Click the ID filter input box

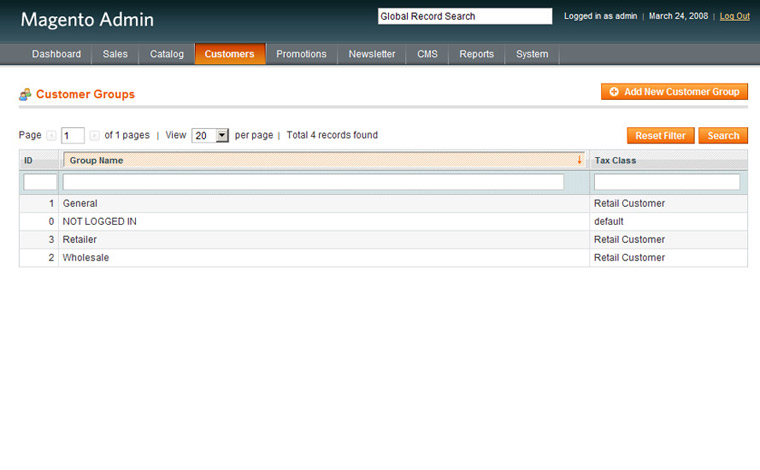(40, 182)
